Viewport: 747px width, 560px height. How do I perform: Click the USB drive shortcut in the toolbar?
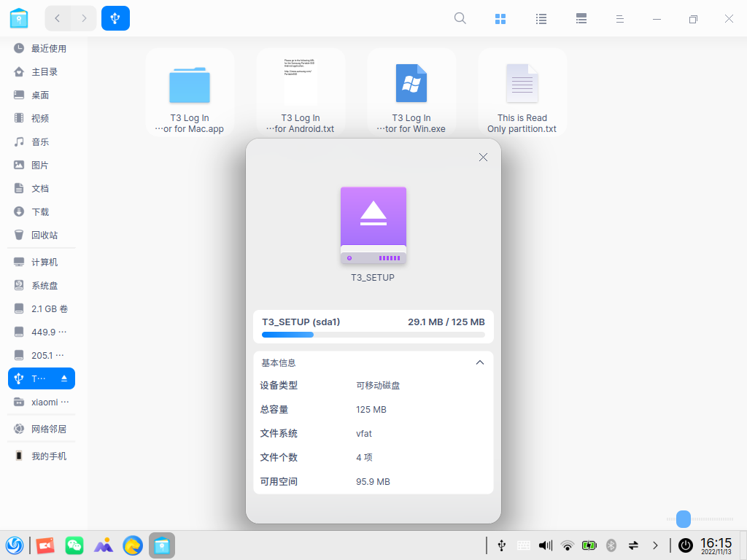115,18
